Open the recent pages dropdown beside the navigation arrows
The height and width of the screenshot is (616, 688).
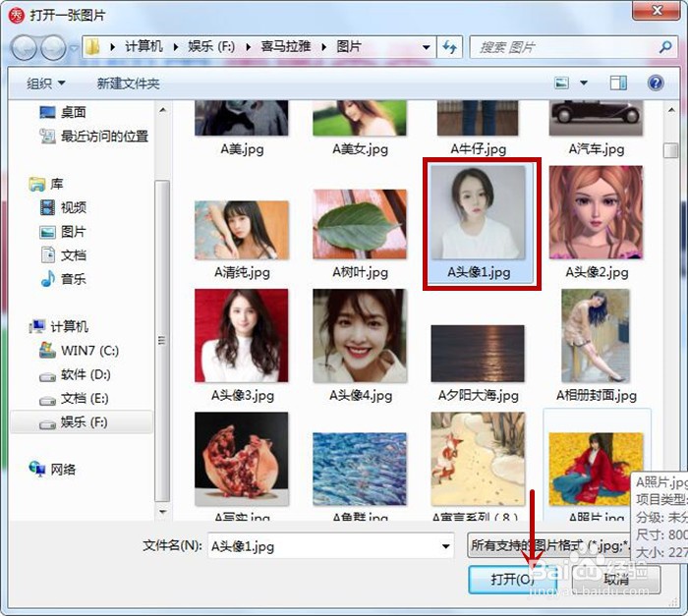click(74, 47)
